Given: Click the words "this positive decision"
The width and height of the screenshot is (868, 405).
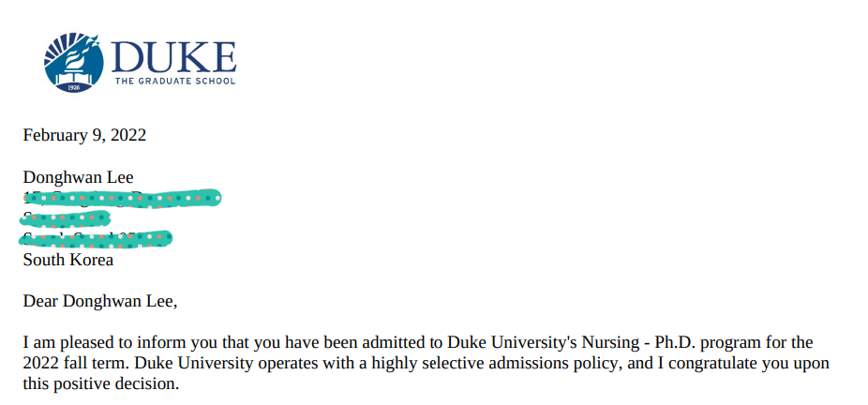Looking at the screenshot, I should (100, 384).
